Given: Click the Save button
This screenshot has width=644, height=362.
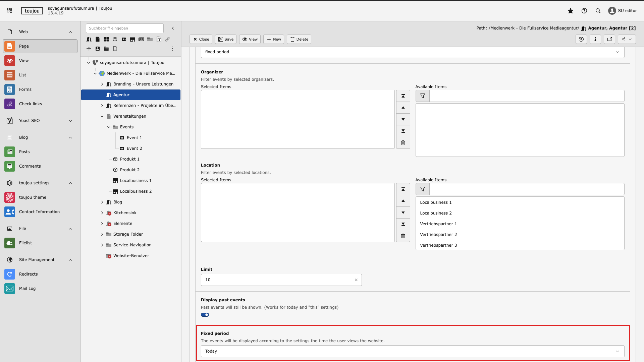Looking at the screenshot, I should pos(226,39).
